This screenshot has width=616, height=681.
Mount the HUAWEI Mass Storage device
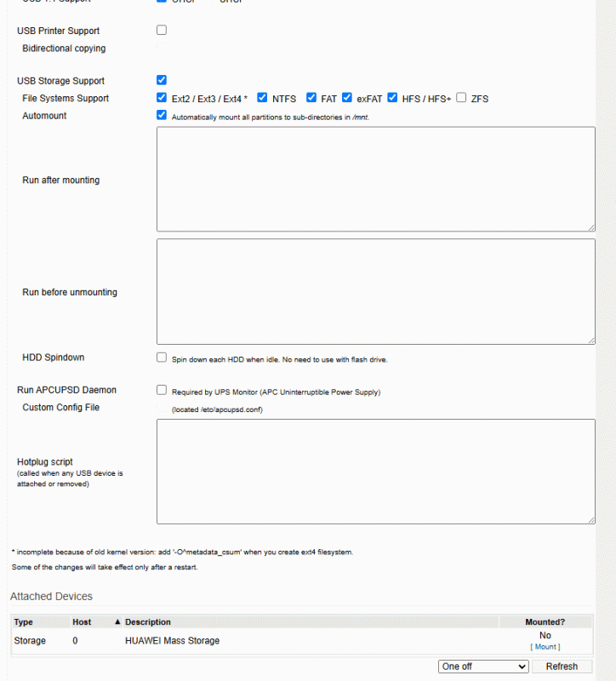tap(545, 647)
